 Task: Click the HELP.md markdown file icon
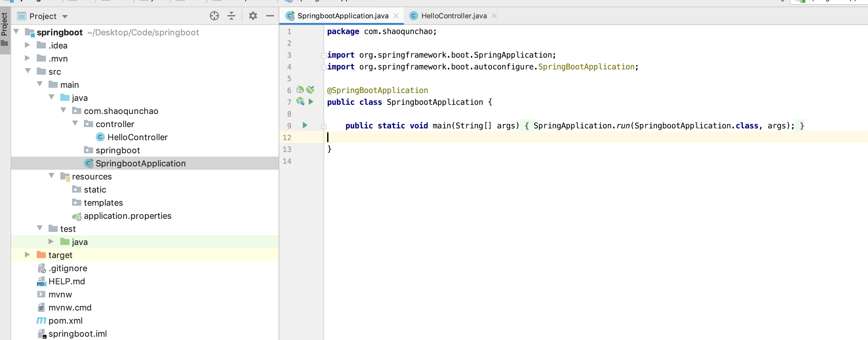[x=41, y=281]
